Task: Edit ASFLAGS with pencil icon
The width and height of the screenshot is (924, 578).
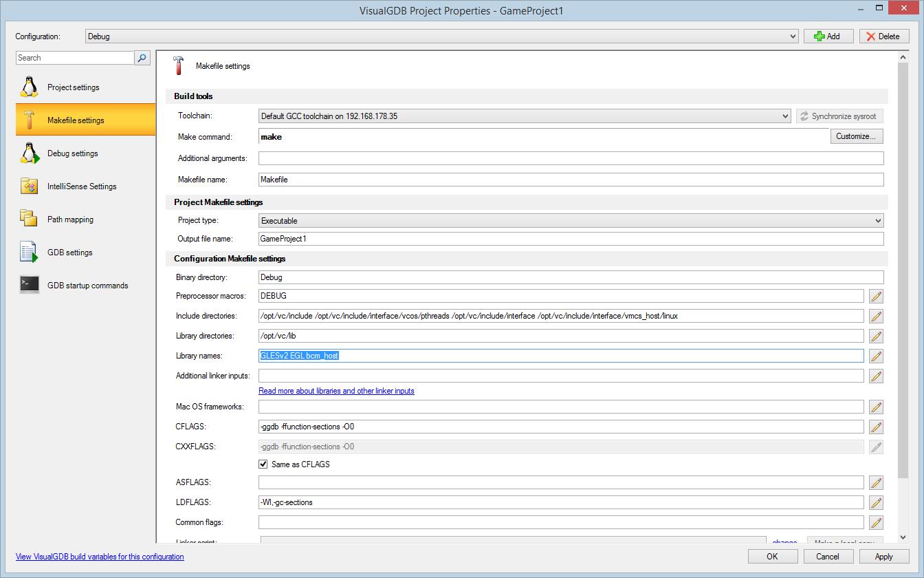Action: (876, 482)
